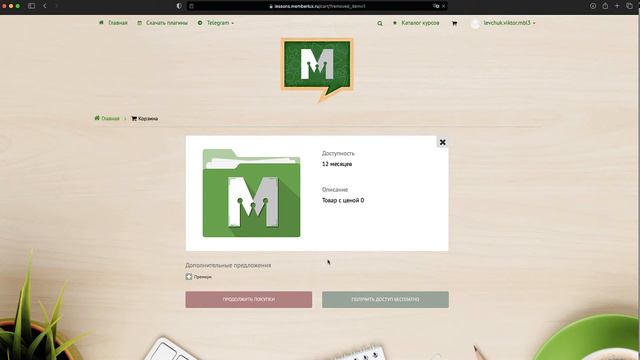The width and height of the screenshot is (640, 360).
Task: Click the 'Продолжить покупки' button
Action: (x=249, y=300)
